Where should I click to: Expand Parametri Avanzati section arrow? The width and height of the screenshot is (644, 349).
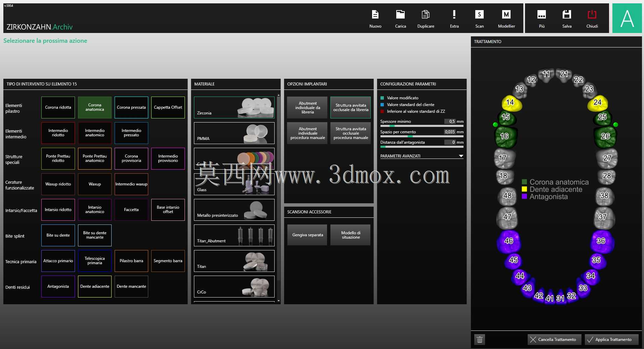[461, 156]
